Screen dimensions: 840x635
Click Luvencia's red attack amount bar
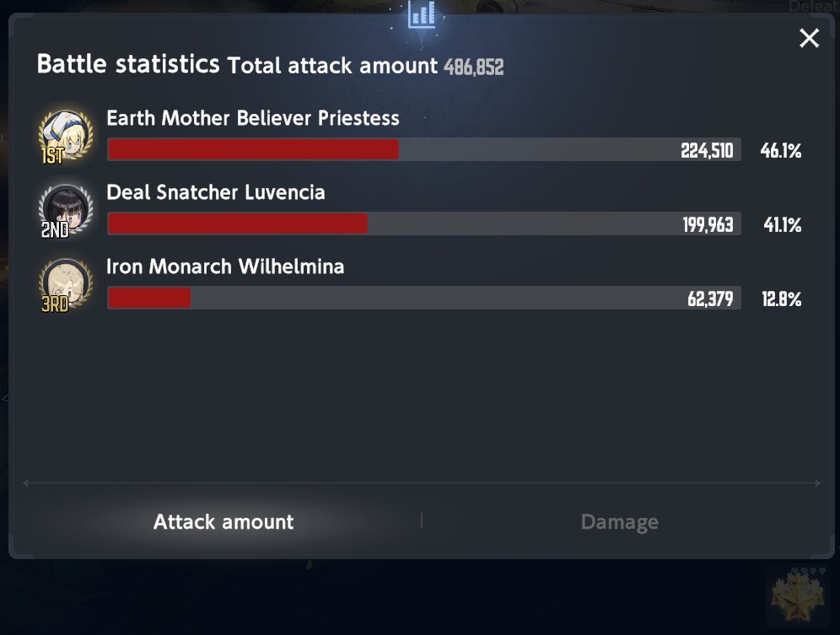pos(238,223)
